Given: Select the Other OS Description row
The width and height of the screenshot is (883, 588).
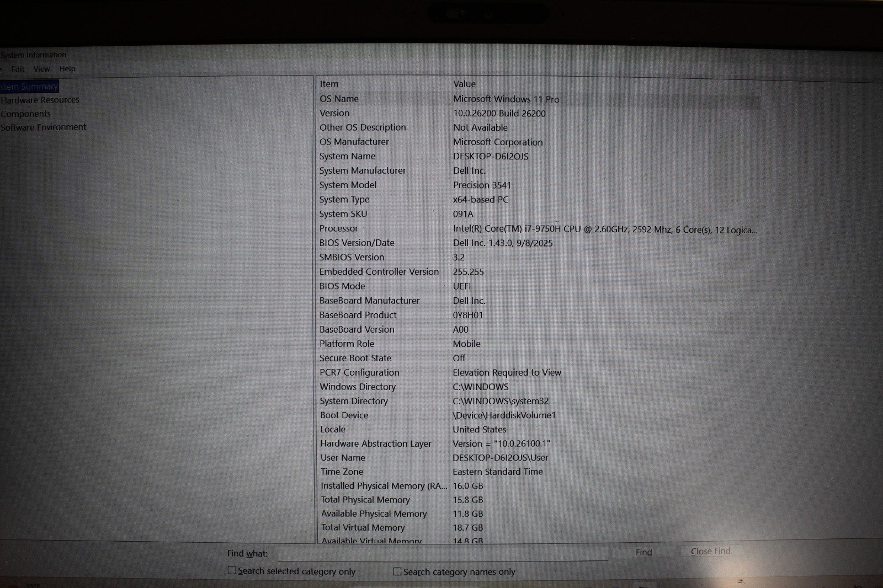Looking at the screenshot, I should pyautogui.click(x=539, y=127).
